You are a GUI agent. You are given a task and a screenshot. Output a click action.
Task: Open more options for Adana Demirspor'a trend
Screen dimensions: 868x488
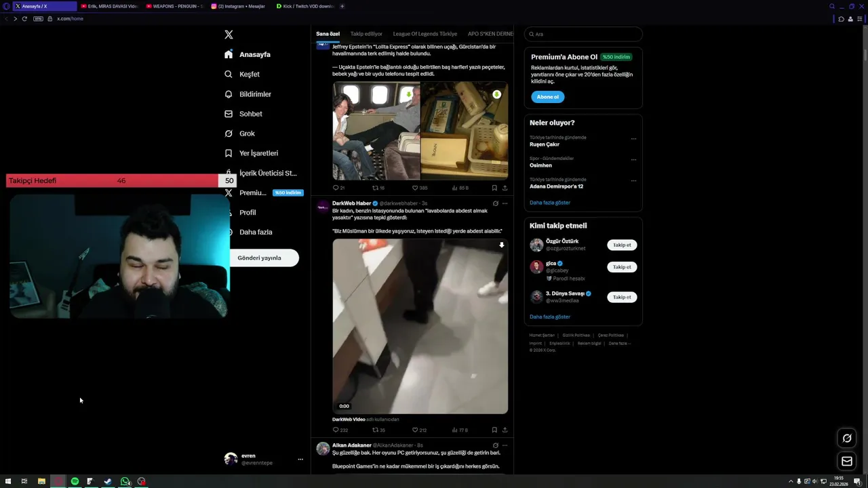pos(633,181)
